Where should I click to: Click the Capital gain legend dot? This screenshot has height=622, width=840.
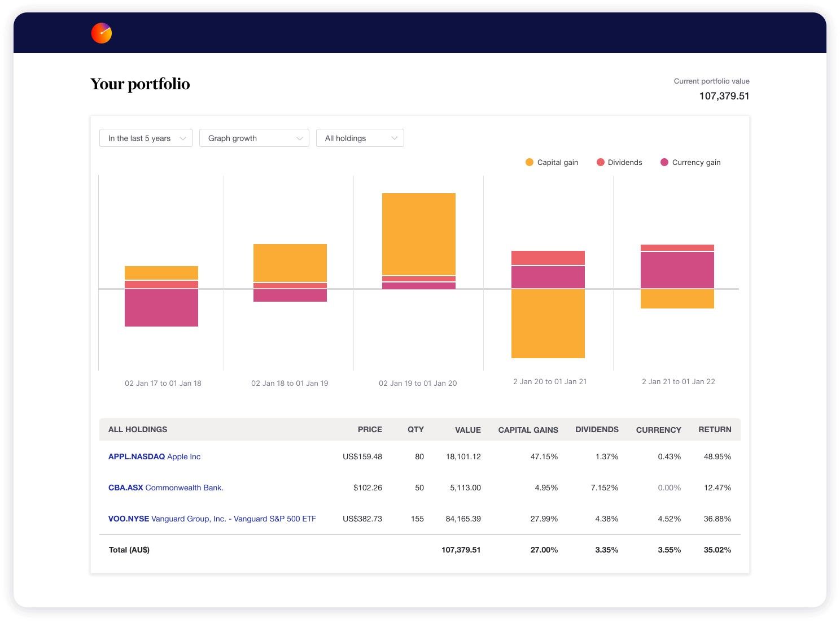pos(529,162)
